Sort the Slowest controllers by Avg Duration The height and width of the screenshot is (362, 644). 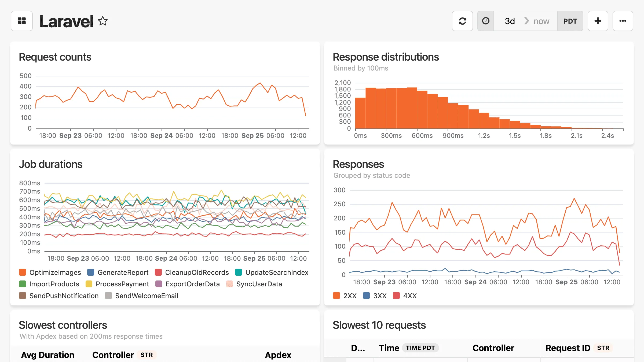coord(48,355)
